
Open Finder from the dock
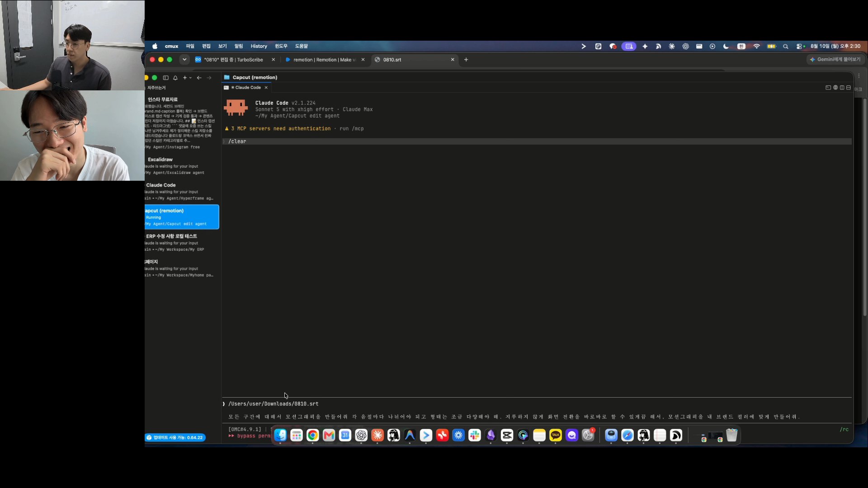click(280, 435)
